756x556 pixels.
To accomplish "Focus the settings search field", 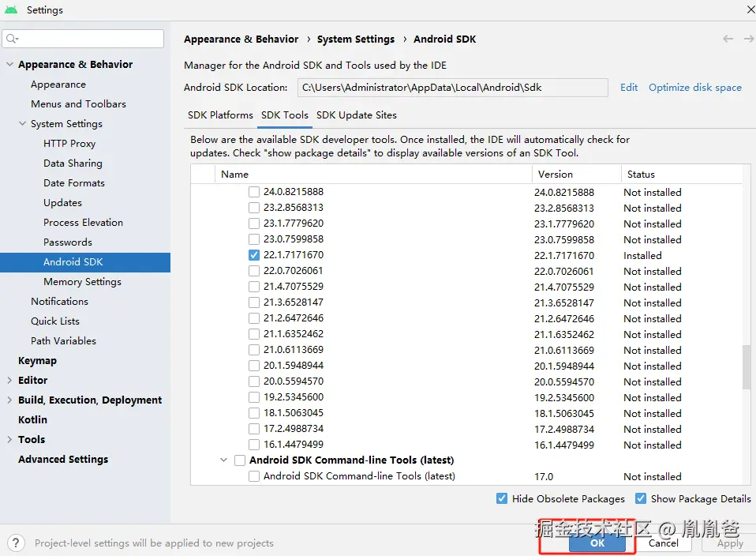I will 83,39.
